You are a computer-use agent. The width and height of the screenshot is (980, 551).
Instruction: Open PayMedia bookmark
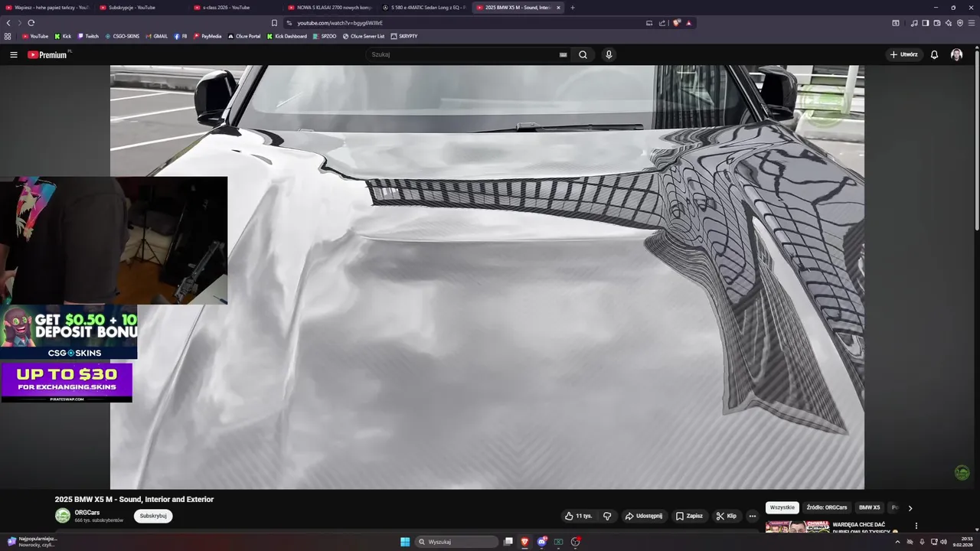coord(207,36)
